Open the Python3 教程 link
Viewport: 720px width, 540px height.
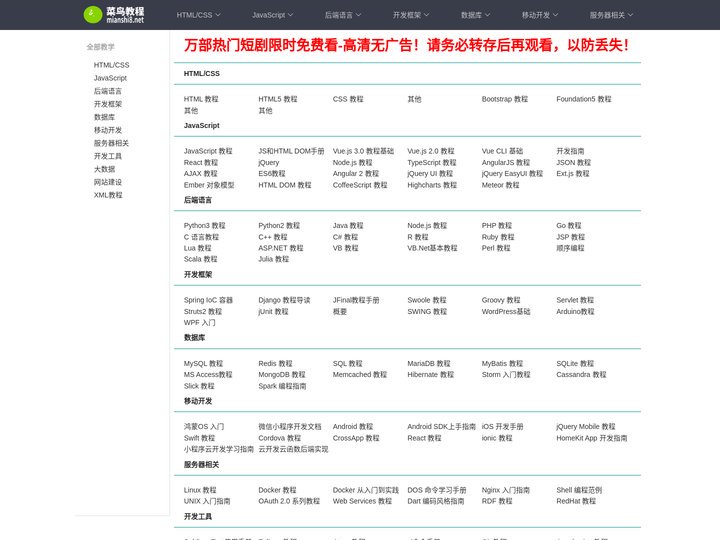pos(204,226)
